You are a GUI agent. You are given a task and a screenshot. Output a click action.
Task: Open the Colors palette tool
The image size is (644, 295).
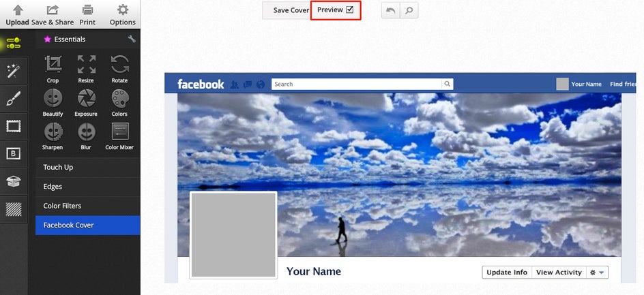[x=119, y=103]
